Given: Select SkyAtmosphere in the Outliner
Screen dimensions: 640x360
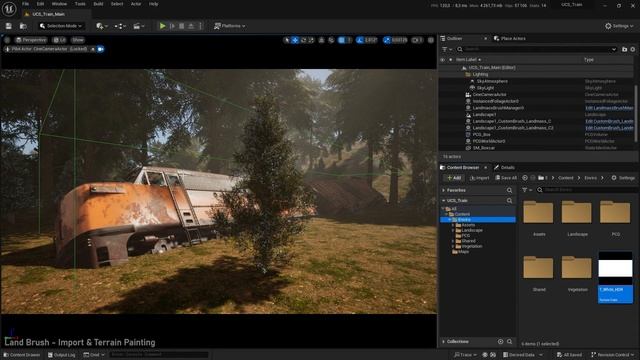Looking at the screenshot, I should coord(492,81).
